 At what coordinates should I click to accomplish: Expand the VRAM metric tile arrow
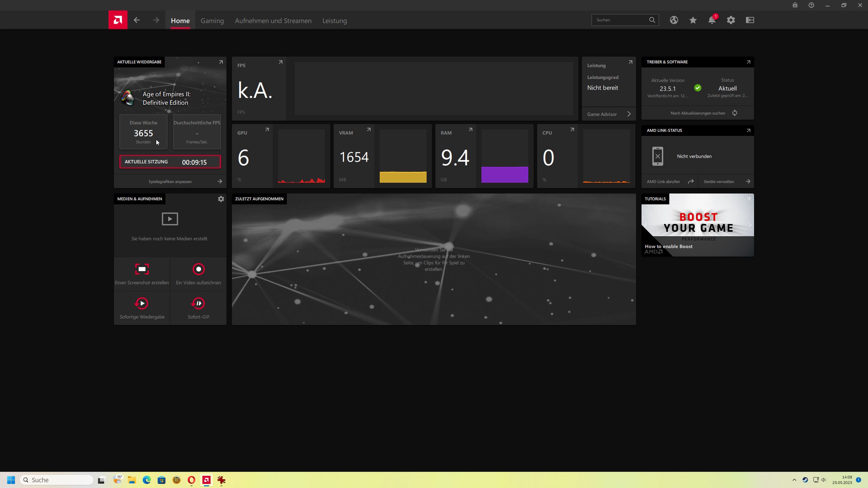click(x=369, y=130)
